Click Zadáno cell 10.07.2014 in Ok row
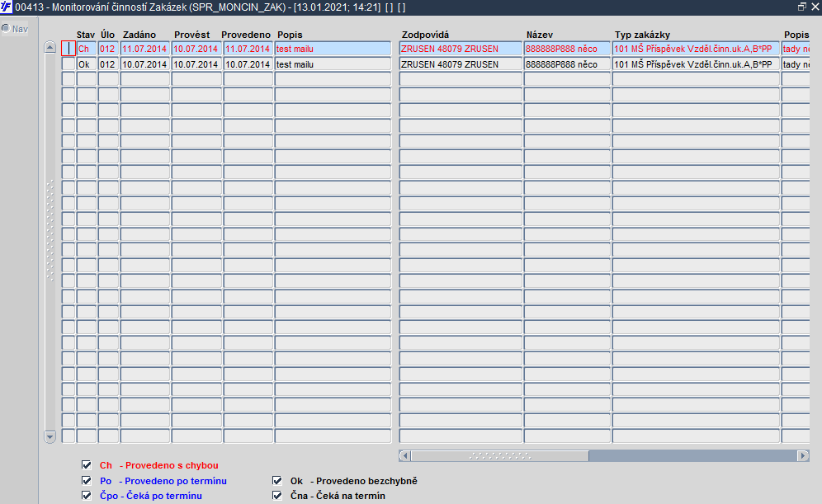The height and width of the screenshot is (504, 822). click(x=144, y=64)
